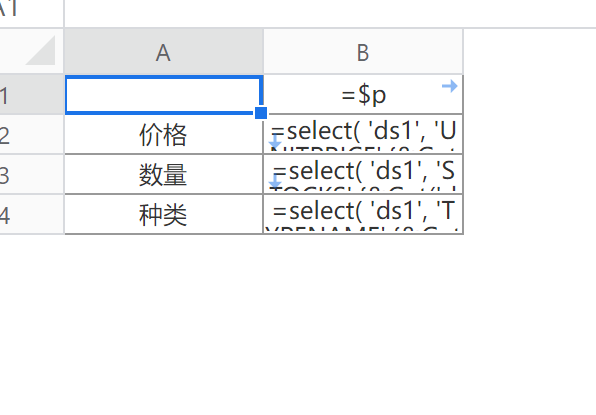Click the formula bar input area
The image size is (596, 415).
[330, 13]
